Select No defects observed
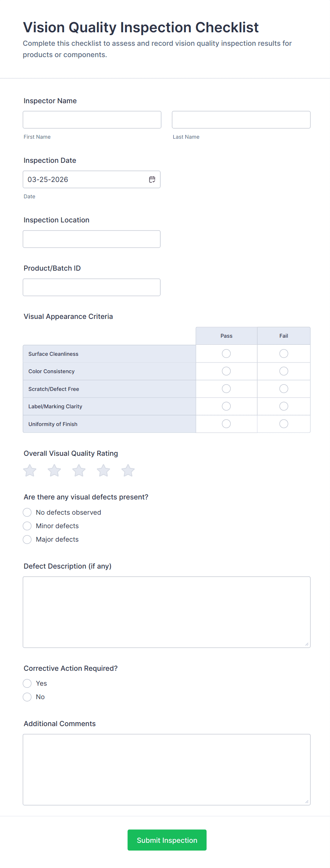 27,512
